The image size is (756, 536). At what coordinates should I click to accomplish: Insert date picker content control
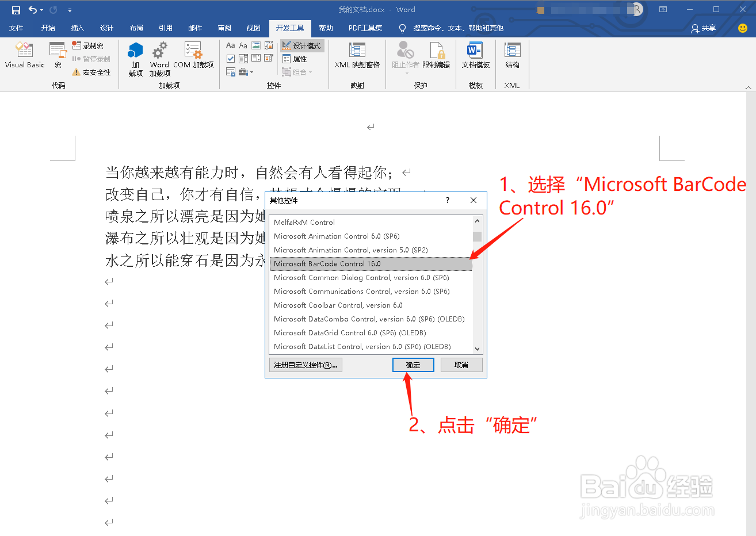pyautogui.click(x=269, y=59)
